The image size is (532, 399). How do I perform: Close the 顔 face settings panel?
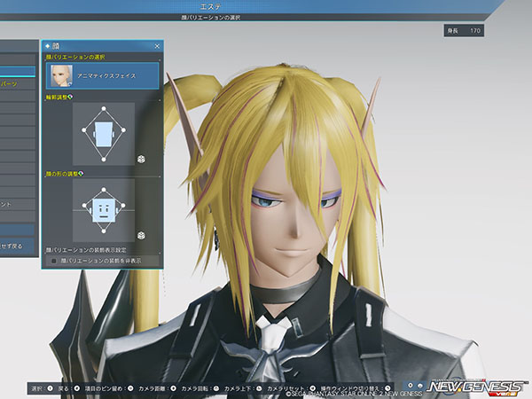(x=157, y=46)
